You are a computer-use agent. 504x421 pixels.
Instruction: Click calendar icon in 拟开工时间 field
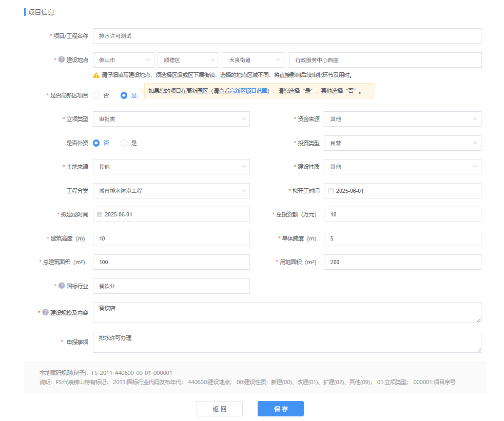pyautogui.click(x=331, y=191)
